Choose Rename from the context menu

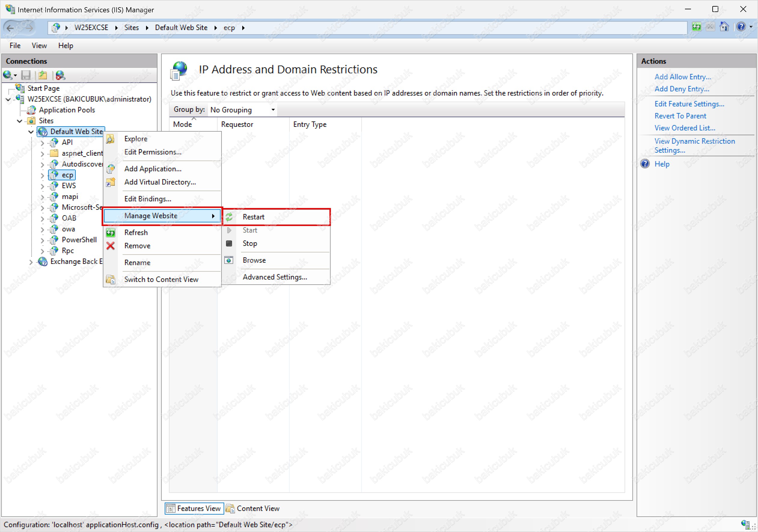(x=162, y=262)
